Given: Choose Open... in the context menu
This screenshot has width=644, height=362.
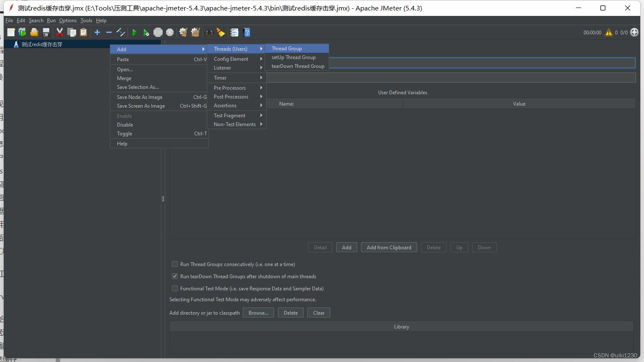Looking at the screenshot, I should point(159,70).
